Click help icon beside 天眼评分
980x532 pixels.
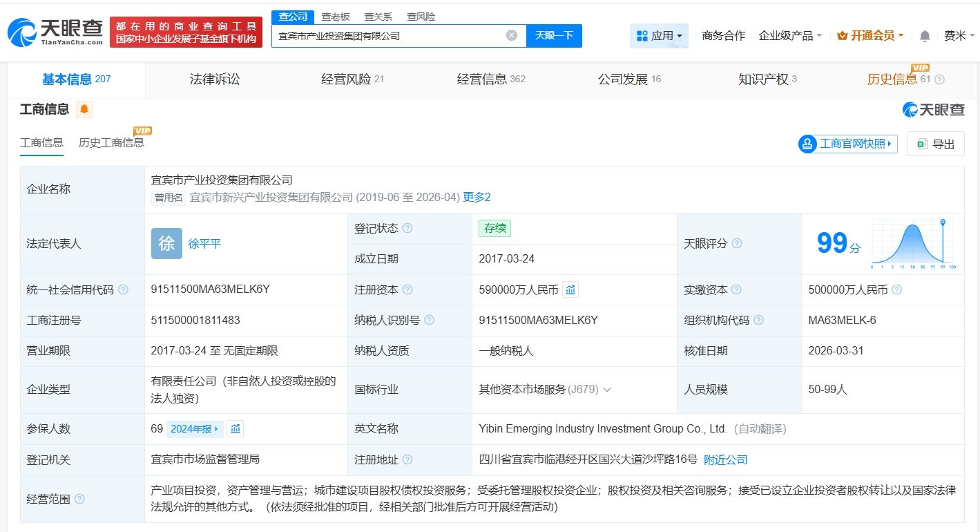[737, 244]
